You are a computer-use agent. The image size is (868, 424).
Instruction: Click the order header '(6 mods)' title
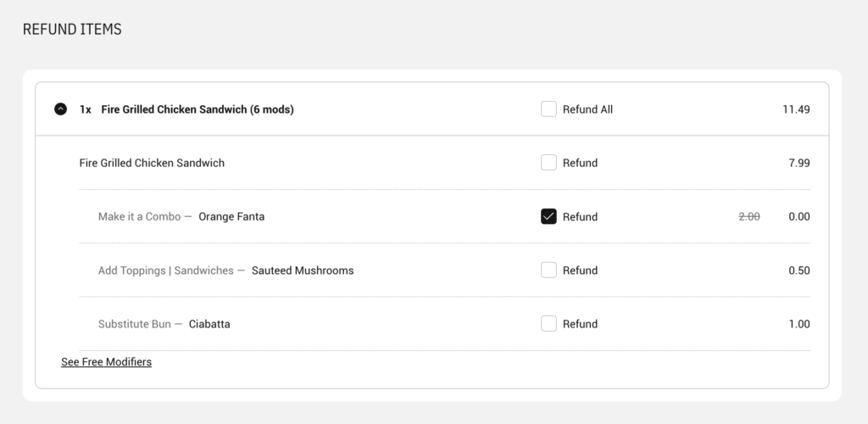click(197, 109)
